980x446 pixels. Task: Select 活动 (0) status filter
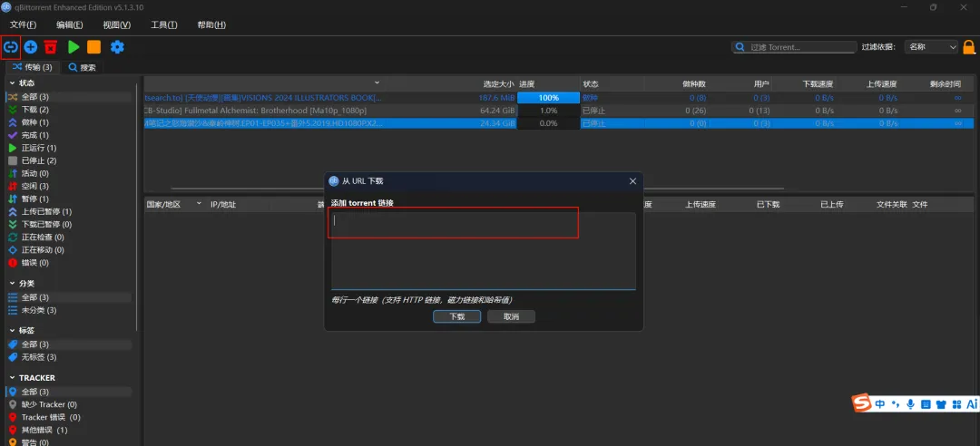pyautogui.click(x=69, y=173)
